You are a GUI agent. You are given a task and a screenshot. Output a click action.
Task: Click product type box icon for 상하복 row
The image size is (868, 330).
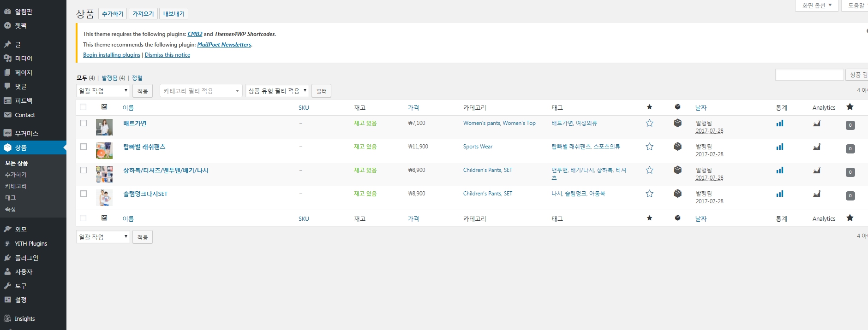click(677, 170)
